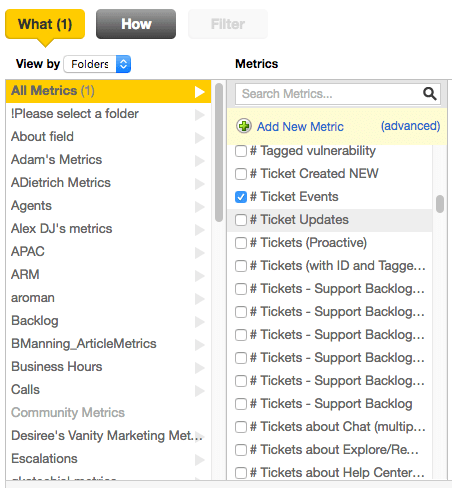This screenshot has width=452, height=488.
Task: Select the Escalations folder
Action: [108, 459]
